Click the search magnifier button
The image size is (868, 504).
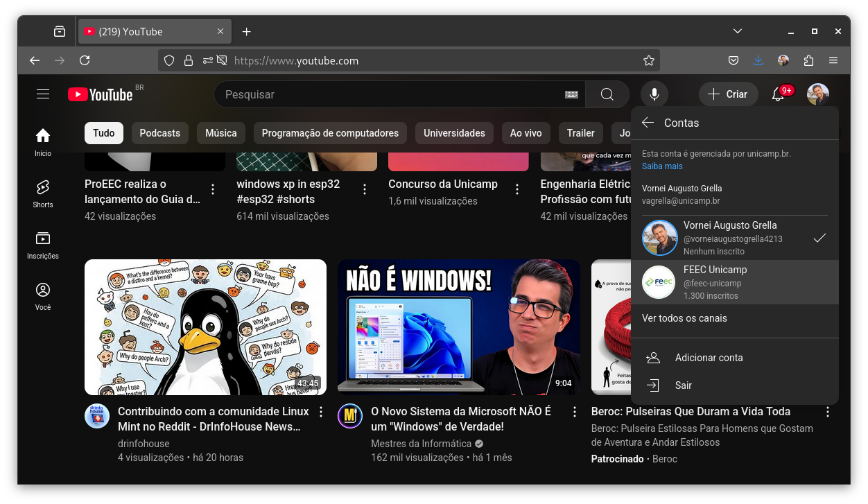tap(607, 94)
